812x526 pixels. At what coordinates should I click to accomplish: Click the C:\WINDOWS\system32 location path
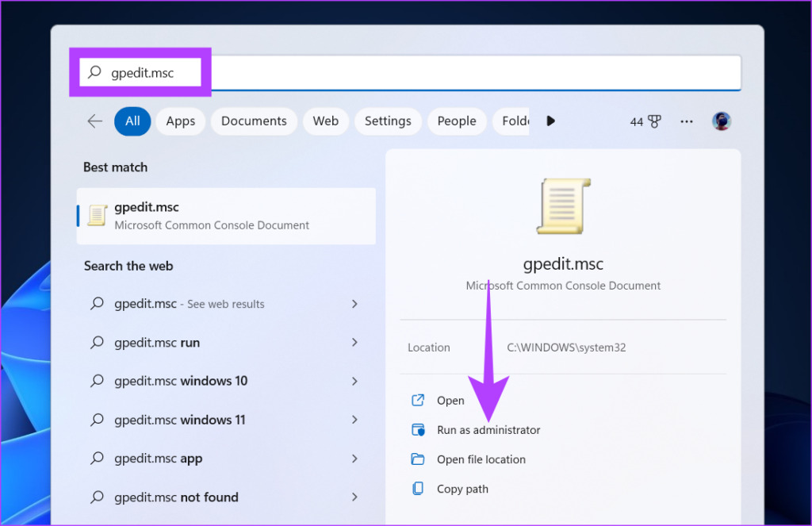(x=566, y=347)
